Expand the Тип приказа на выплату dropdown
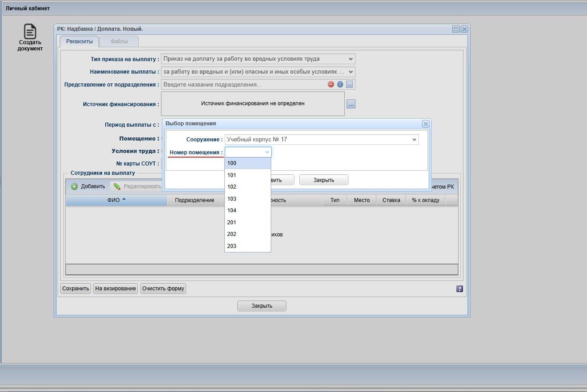This screenshot has height=392, width=587. 351,59
